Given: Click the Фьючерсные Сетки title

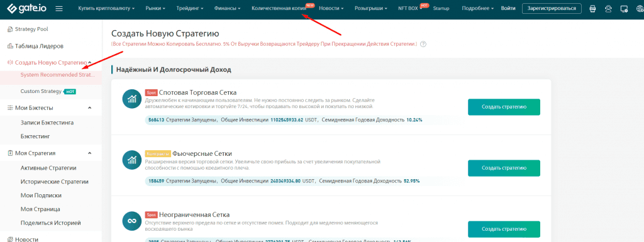Looking at the screenshot, I should click(202, 153).
